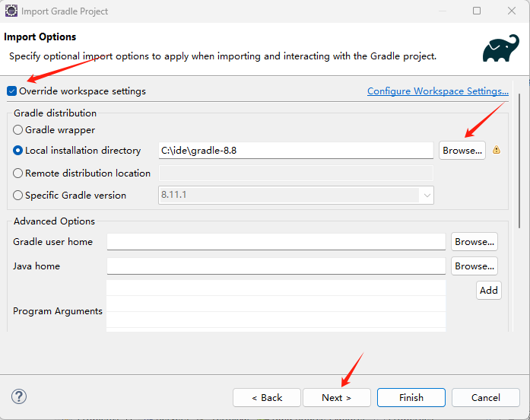Browse for Gradle user home
Viewport: 530px width, 420px height.
474,241
